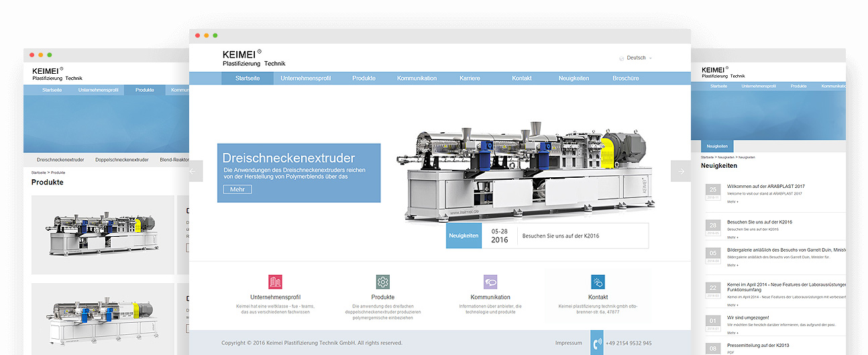Open Produkte in center window navigation
This screenshot has width=868, height=355.
pyautogui.click(x=364, y=79)
